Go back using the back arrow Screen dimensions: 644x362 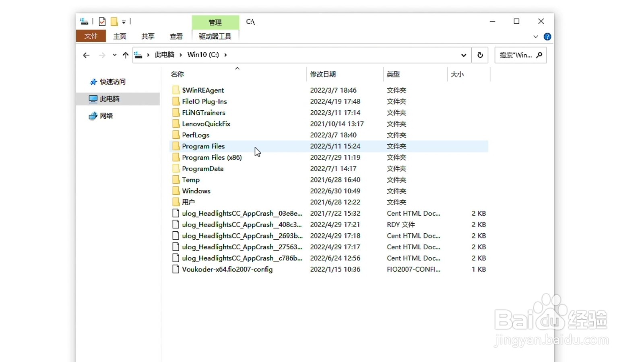pyautogui.click(x=86, y=55)
